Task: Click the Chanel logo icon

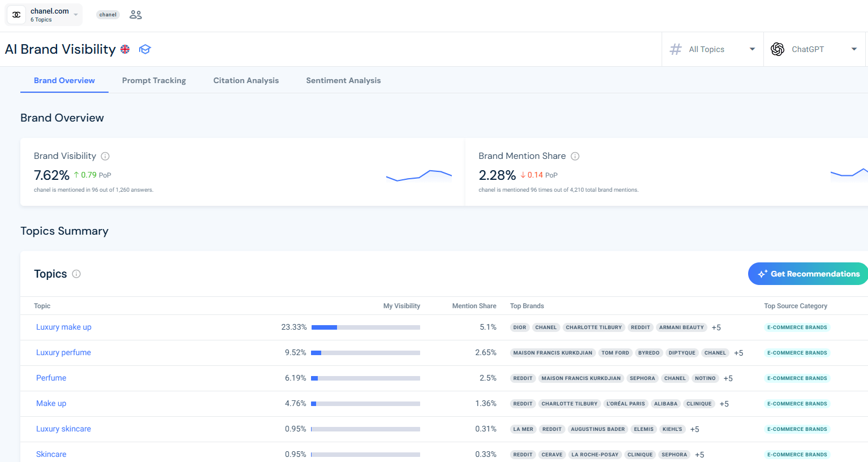Action: [16, 15]
